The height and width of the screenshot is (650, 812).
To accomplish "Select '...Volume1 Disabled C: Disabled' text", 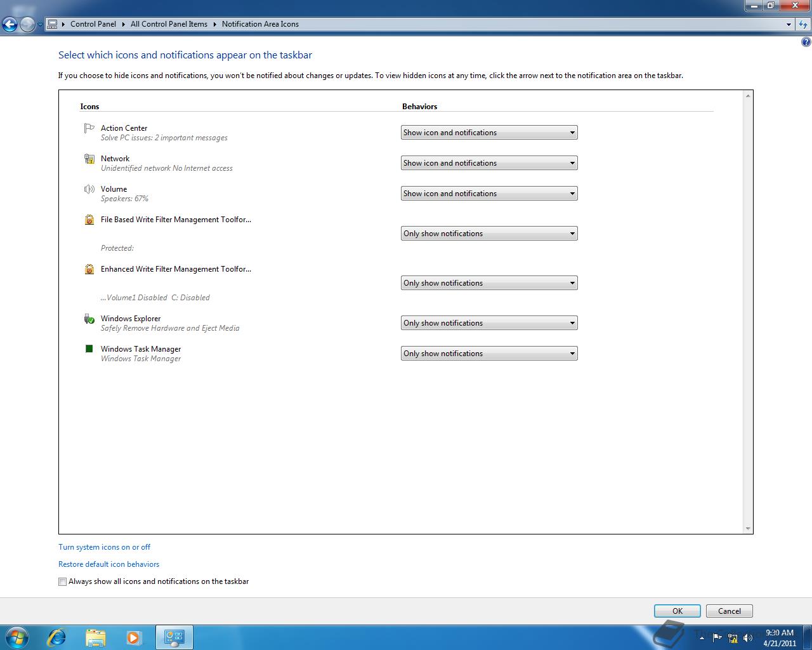I will 155,298.
